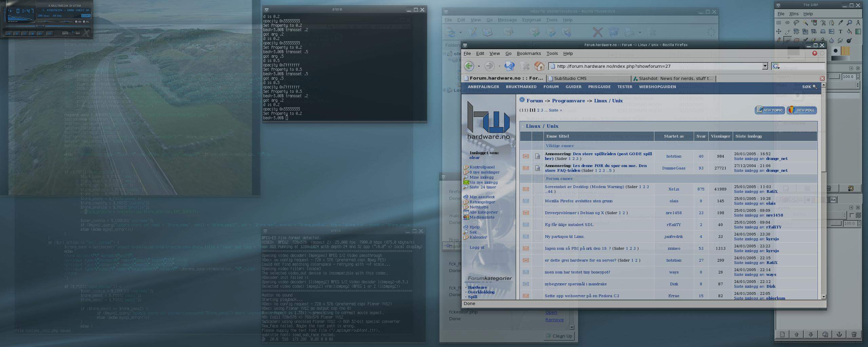Click Thunderbird Reply icon

pos(535,32)
